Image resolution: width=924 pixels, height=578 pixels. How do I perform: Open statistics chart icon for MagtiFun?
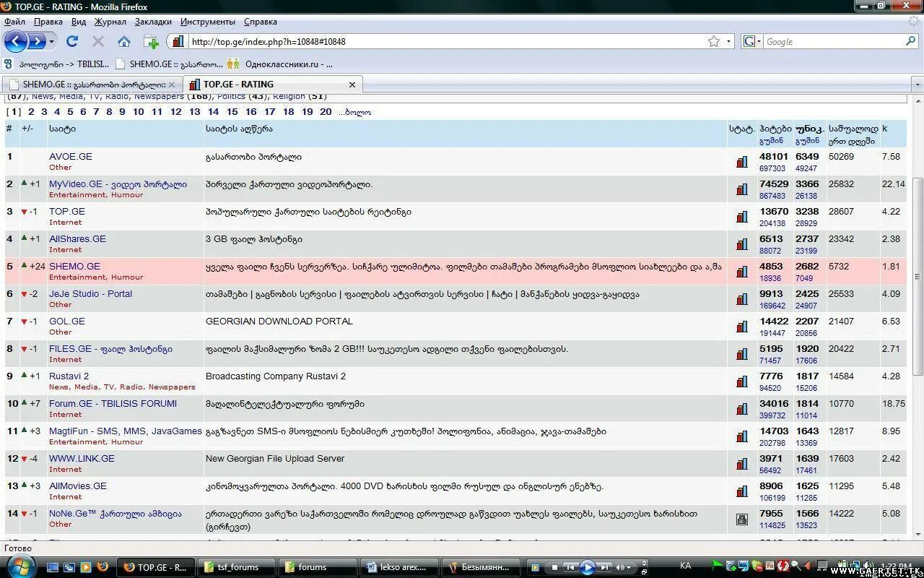pyautogui.click(x=742, y=436)
